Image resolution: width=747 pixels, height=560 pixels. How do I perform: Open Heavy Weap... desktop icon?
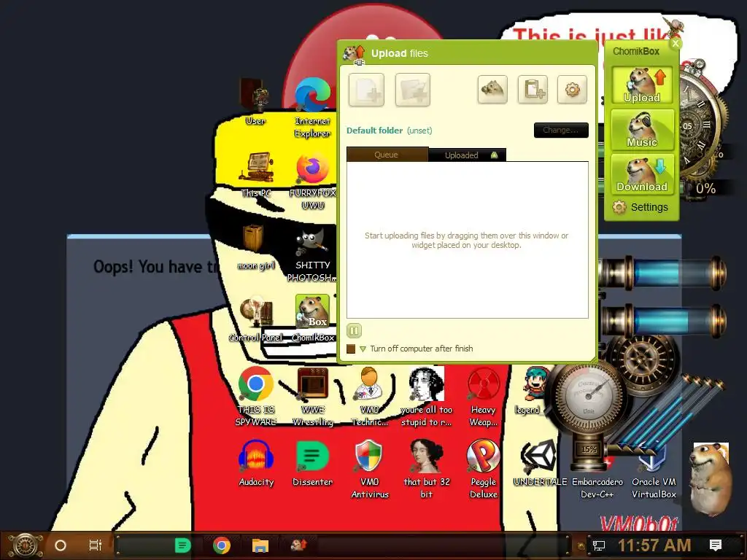tap(483, 396)
